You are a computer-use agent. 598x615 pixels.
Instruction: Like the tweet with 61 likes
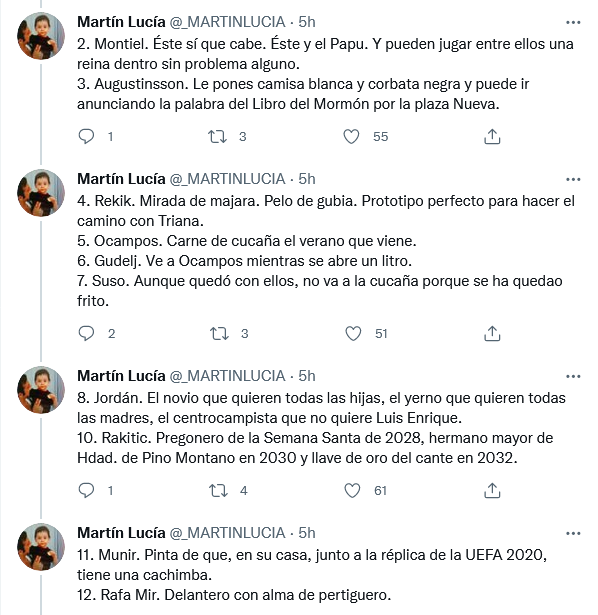click(352, 490)
